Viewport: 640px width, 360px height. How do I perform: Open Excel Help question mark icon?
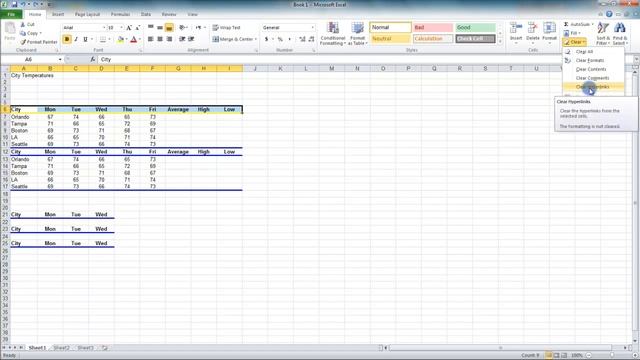(609, 14)
